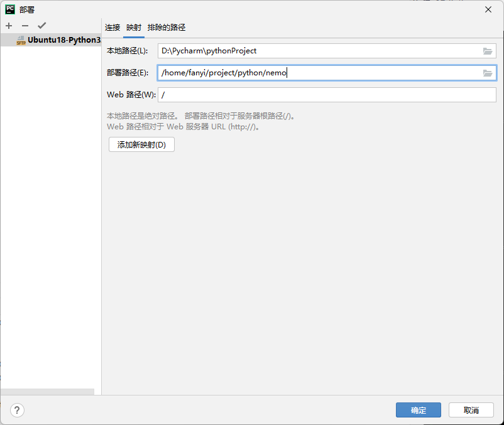The width and height of the screenshot is (504, 425).
Task: Focus the Web 路径 input field
Action: tap(327, 95)
